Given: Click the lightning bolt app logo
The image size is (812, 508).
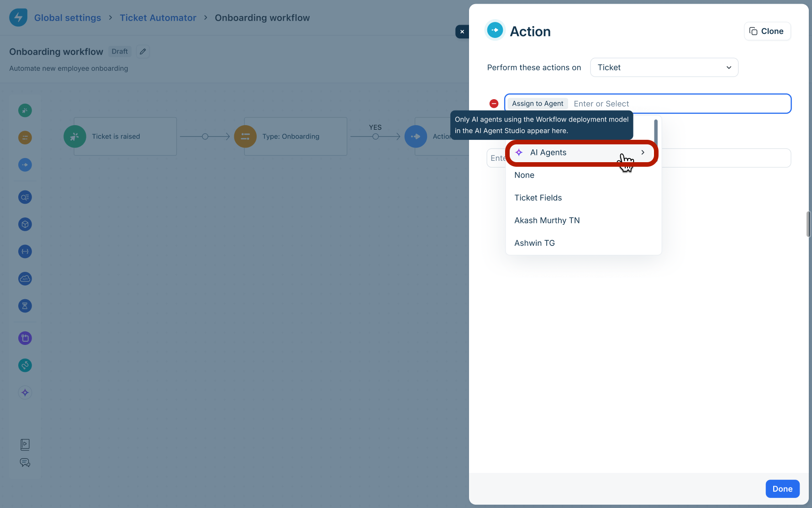Looking at the screenshot, I should coord(18,17).
